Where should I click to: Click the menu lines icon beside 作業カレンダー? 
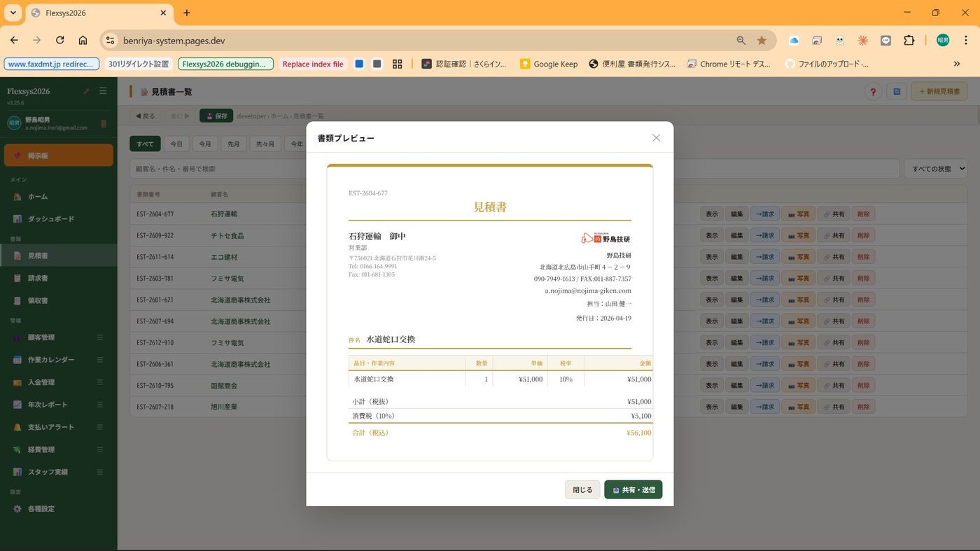click(x=99, y=360)
